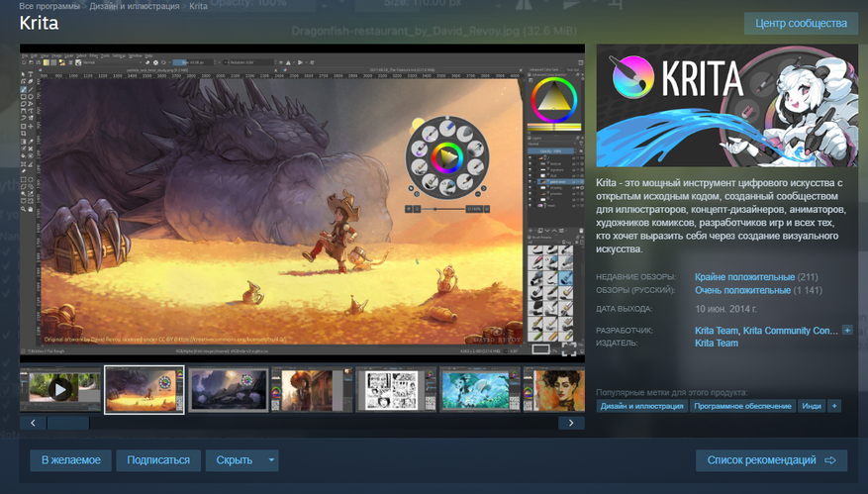The width and height of the screenshot is (868, 494).
Task: Click the "ДАТА ВЫХОДА:" label
Action: pyautogui.click(x=624, y=309)
